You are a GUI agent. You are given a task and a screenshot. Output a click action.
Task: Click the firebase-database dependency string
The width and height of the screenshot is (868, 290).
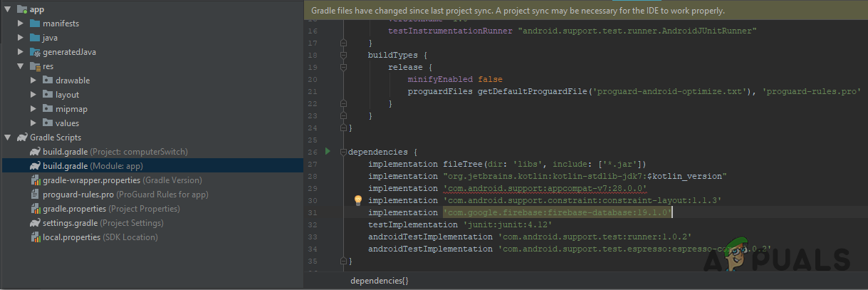[558, 212]
